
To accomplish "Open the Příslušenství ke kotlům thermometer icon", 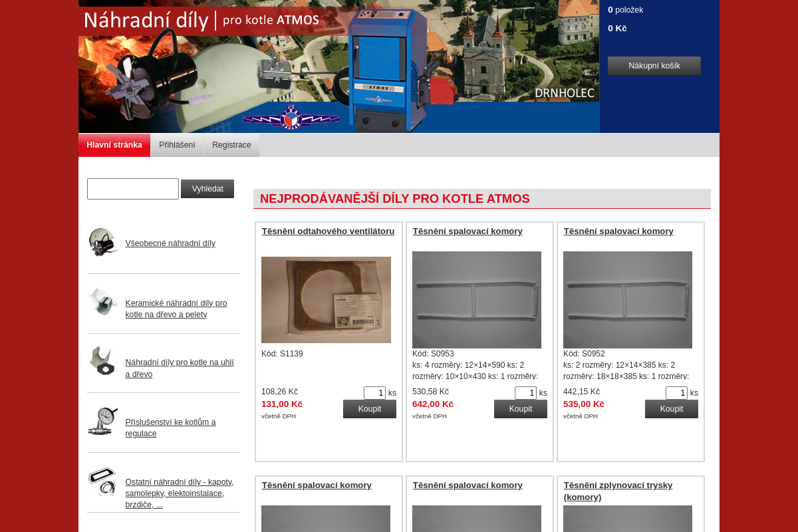I will 103,421.
